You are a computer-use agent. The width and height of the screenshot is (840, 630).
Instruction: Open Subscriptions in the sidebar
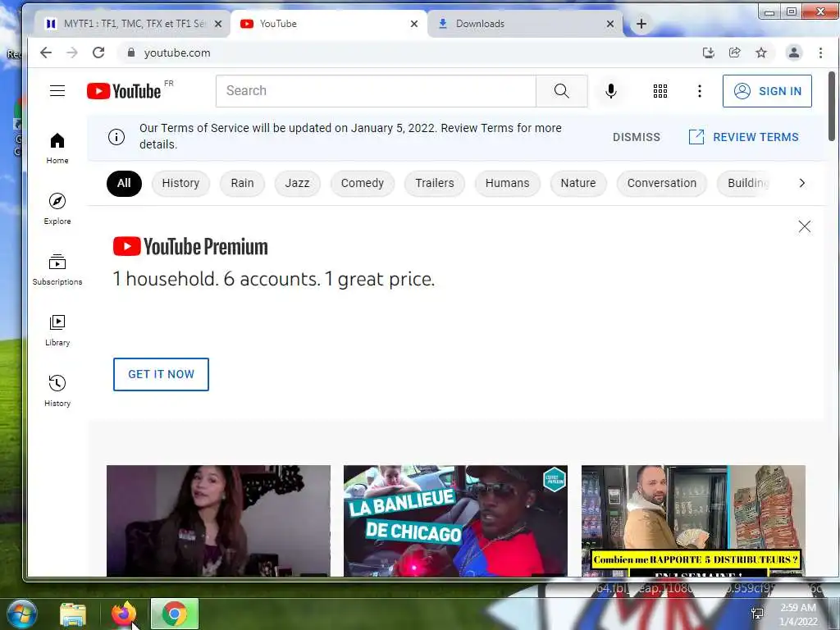pyautogui.click(x=57, y=269)
